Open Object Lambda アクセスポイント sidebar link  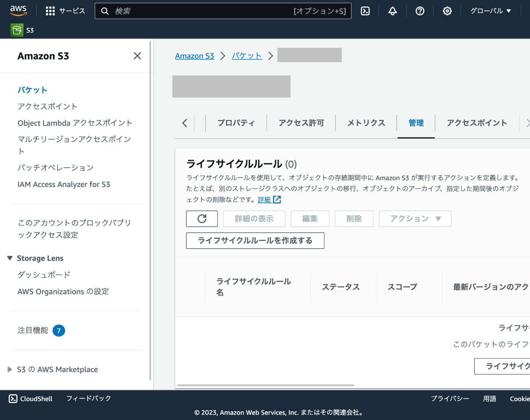pos(75,123)
